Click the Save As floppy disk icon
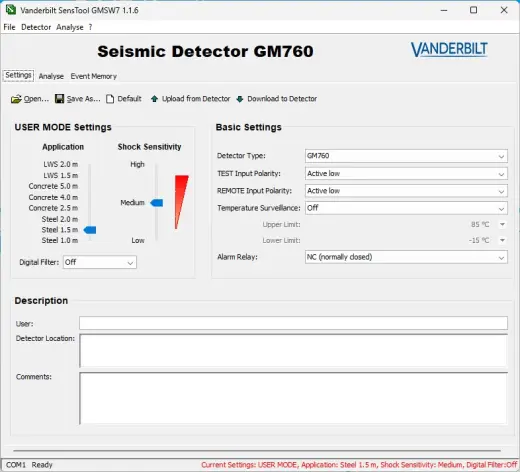 pyautogui.click(x=59, y=99)
